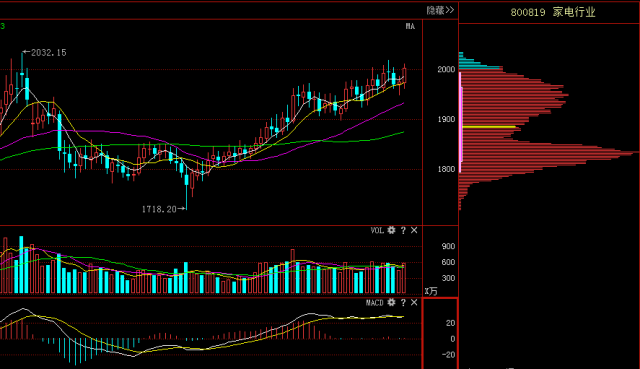The image size is (640, 369).
Task: Open the VOL indicator help question mark
Action: coord(403,230)
